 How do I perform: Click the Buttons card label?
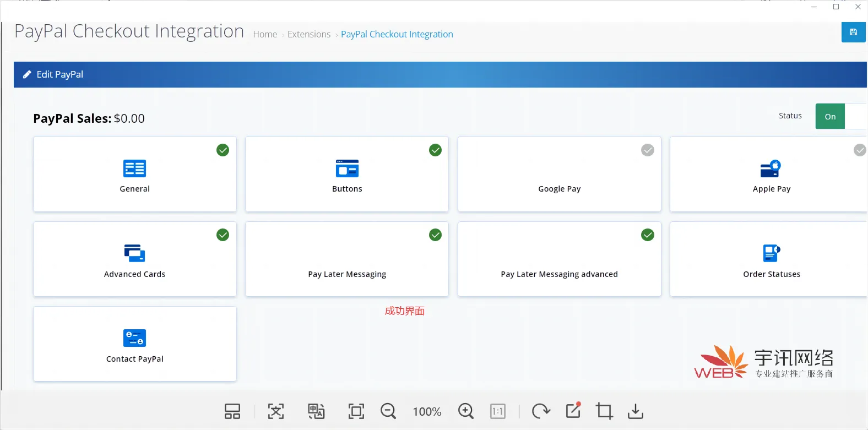[347, 189]
